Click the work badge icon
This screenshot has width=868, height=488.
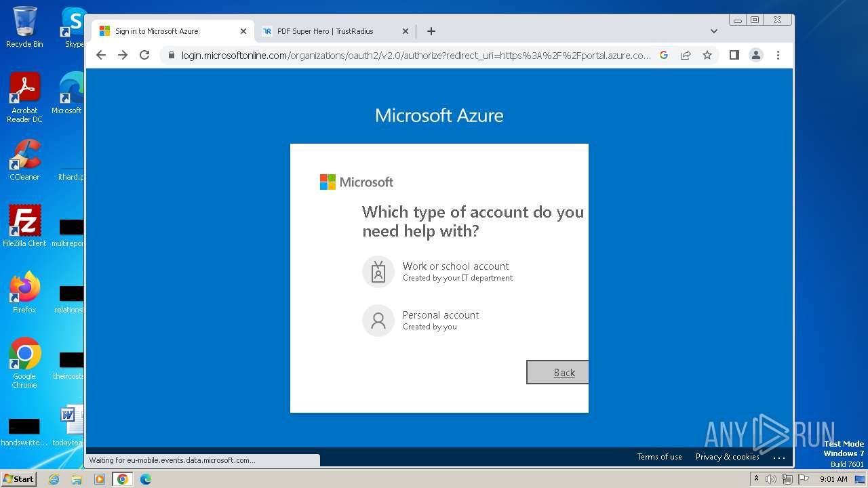tap(378, 272)
